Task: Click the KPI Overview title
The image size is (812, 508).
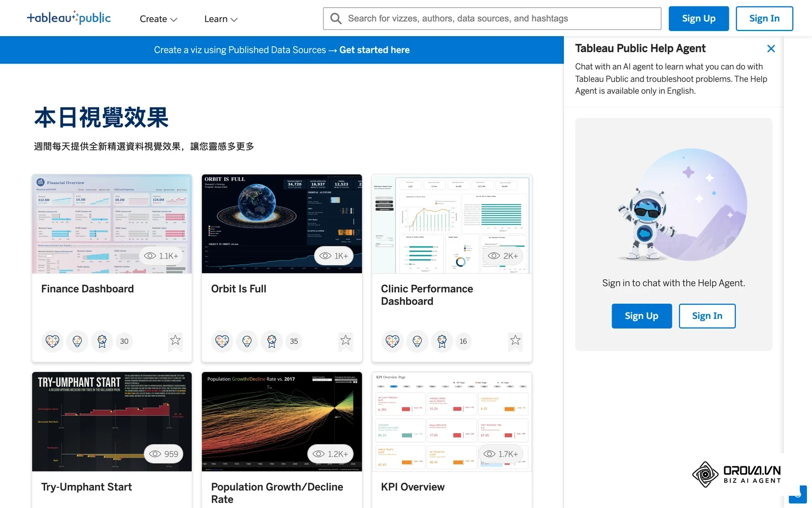Action: (x=413, y=487)
